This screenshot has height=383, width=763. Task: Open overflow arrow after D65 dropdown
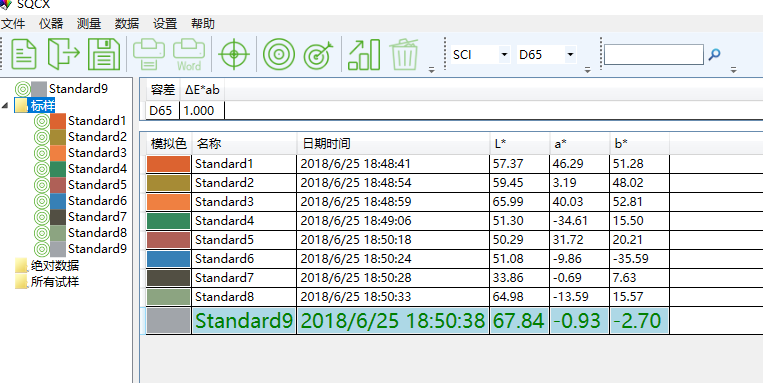587,70
